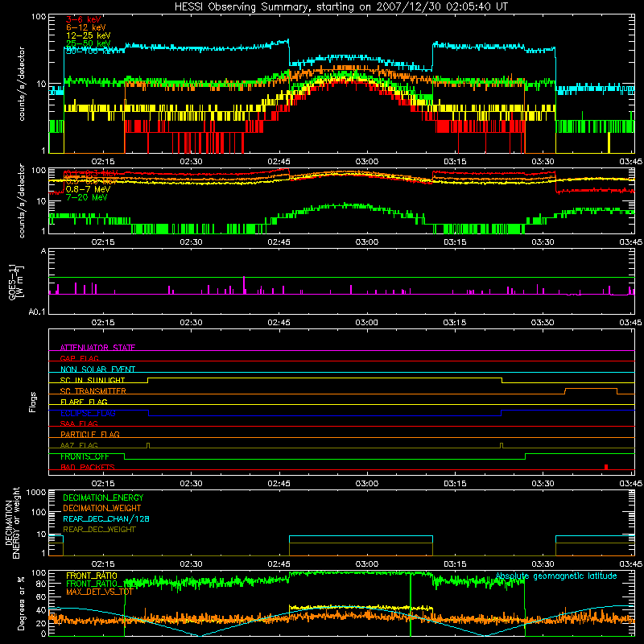Image resolution: width=644 pixels, height=644 pixels.
Task: Select the REAR_DEC_WEIGHT legend label
Action: 99,530
